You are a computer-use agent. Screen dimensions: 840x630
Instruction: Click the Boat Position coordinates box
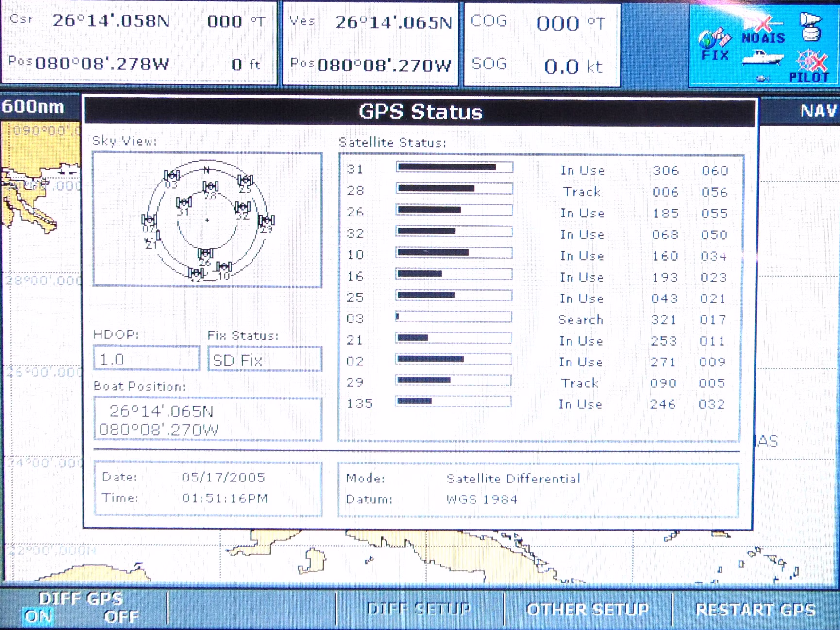click(207, 420)
